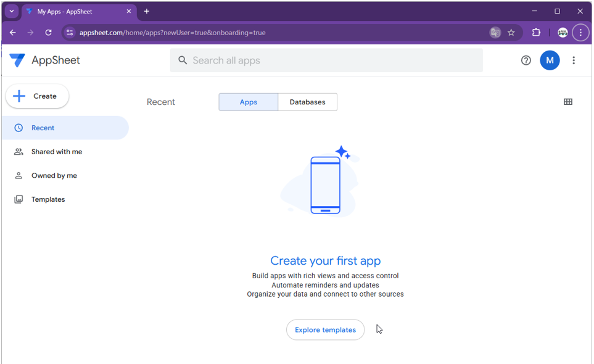The height and width of the screenshot is (364, 594).
Task: Click the Explore templates button
Action: (325, 330)
